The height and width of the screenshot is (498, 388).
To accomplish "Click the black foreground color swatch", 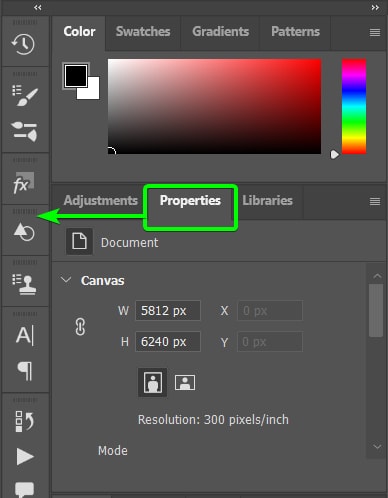I will 76,76.
